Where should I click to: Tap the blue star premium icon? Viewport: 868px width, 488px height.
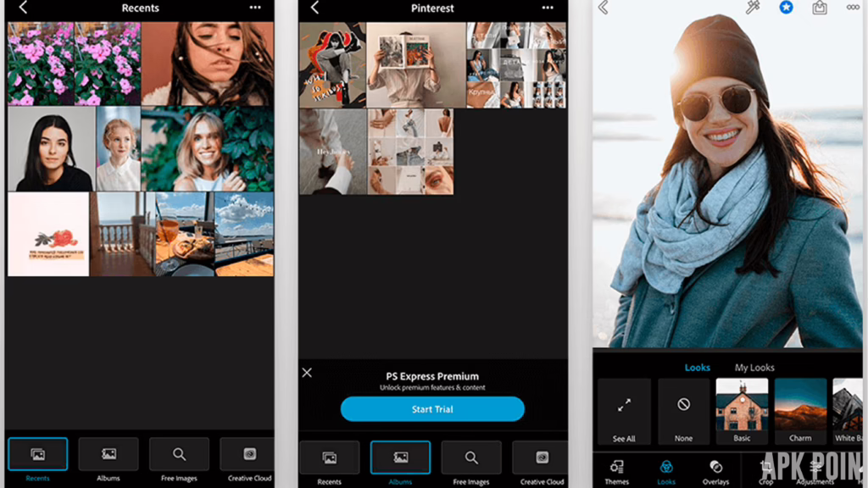click(786, 8)
